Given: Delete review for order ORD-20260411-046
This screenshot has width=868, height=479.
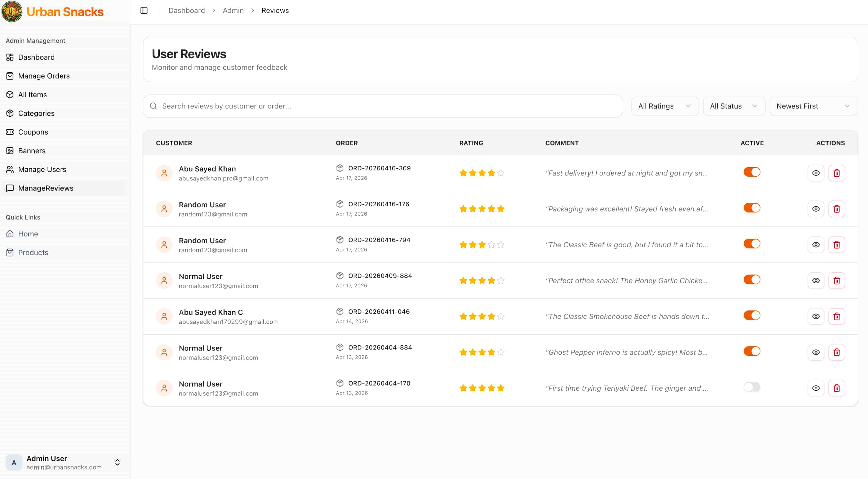Looking at the screenshot, I should tap(836, 317).
